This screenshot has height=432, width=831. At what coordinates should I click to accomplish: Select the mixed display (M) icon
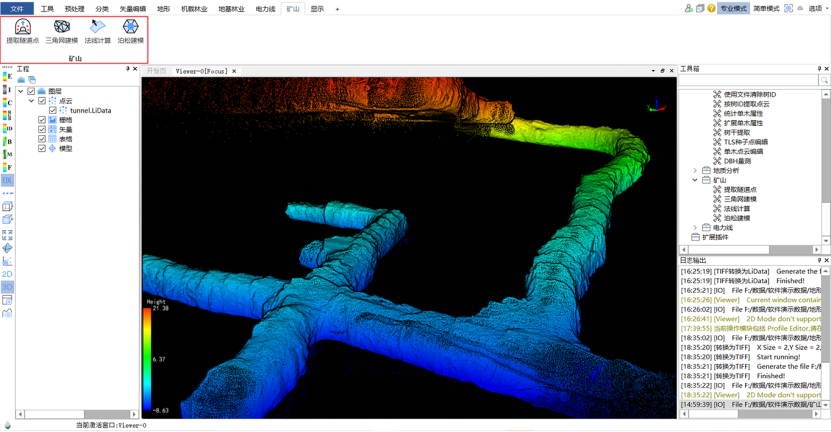click(7, 154)
